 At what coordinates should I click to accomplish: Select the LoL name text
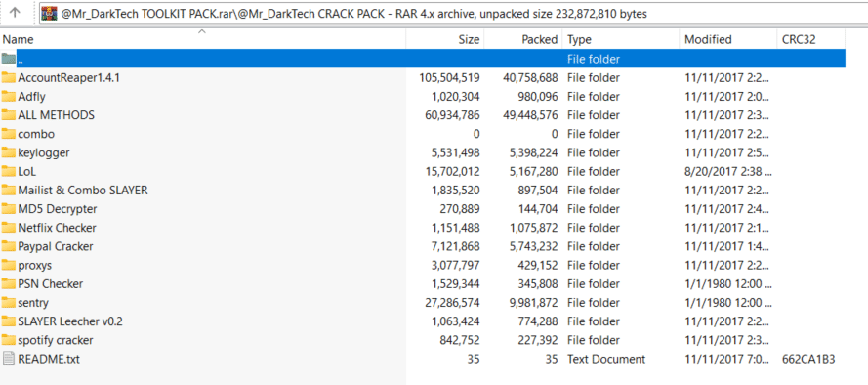[26, 172]
